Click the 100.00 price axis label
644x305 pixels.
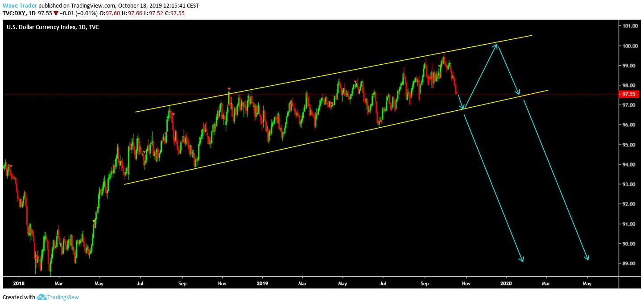(x=631, y=46)
